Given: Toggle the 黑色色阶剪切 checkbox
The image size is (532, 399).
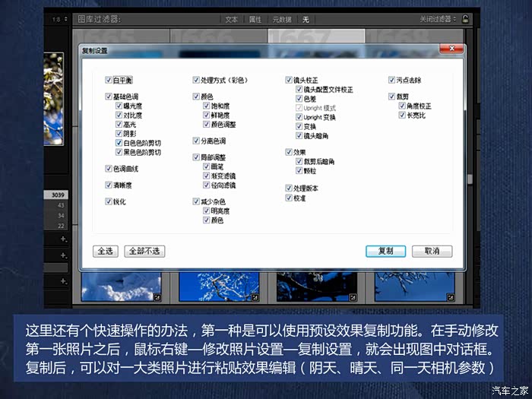Looking at the screenshot, I should click(x=119, y=152).
